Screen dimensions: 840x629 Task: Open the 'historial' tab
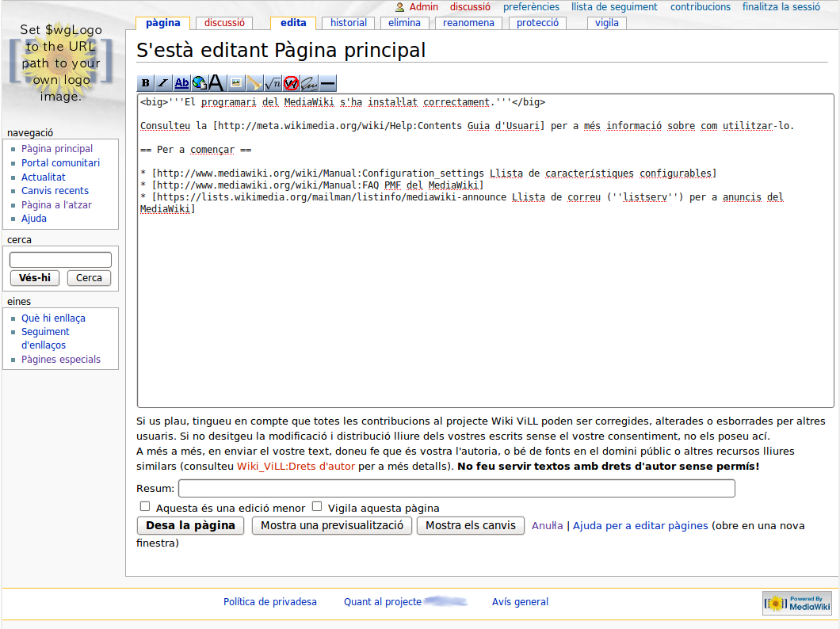pyautogui.click(x=349, y=23)
